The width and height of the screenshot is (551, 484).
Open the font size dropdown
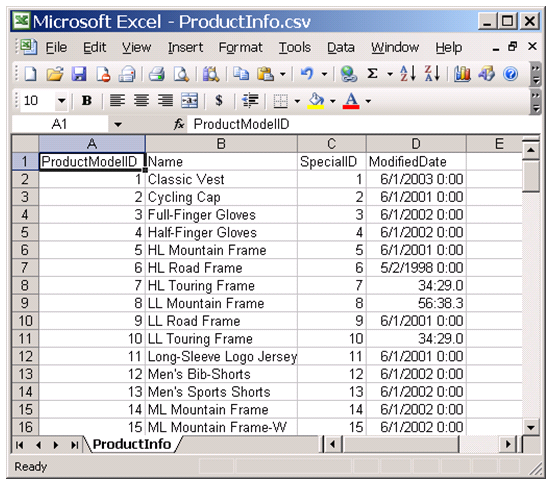point(62,101)
